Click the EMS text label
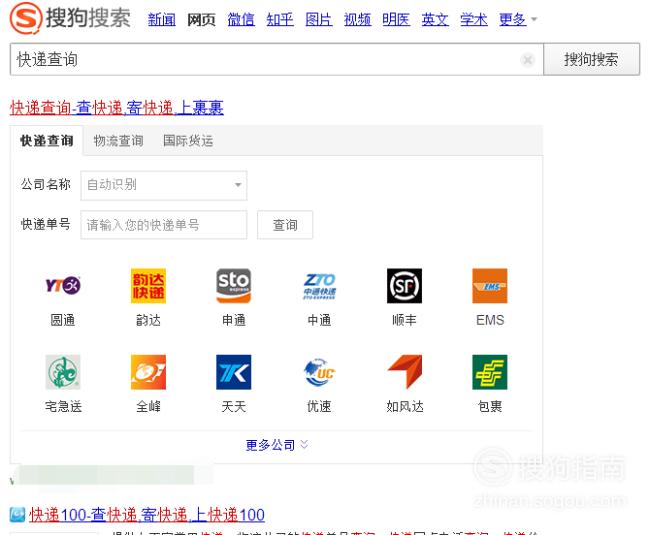Screen dimensions: 650x535 pyautogui.click(x=490, y=320)
